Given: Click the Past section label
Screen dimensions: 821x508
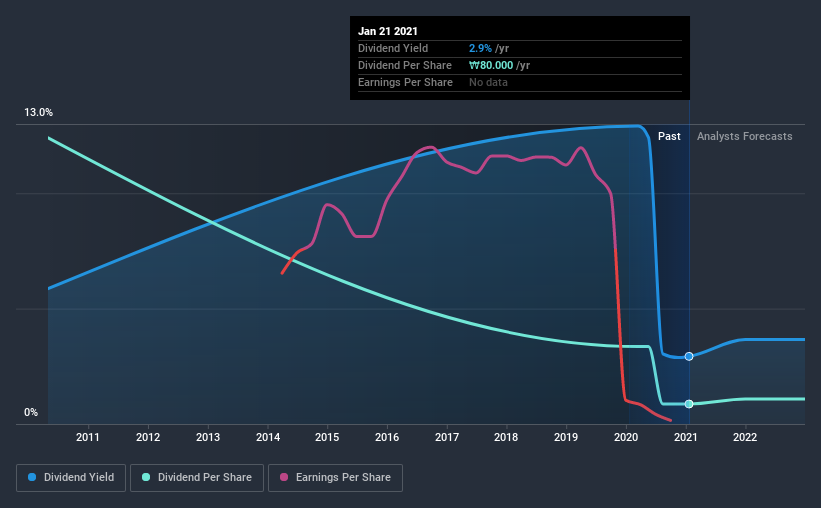Looking at the screenshot, I should click(x=669, y=136).
